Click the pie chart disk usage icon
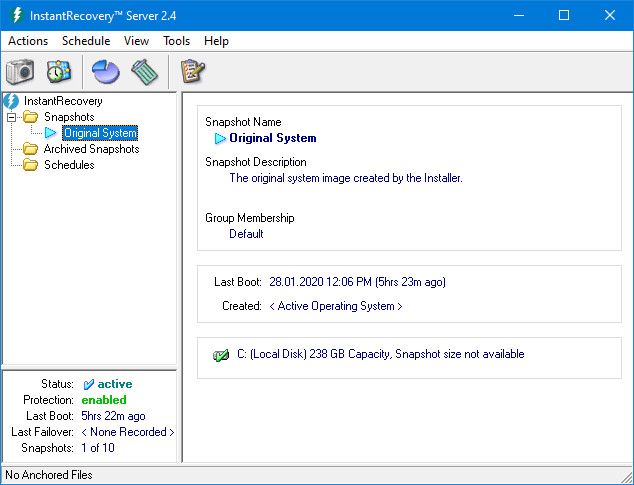 [105, 71]
